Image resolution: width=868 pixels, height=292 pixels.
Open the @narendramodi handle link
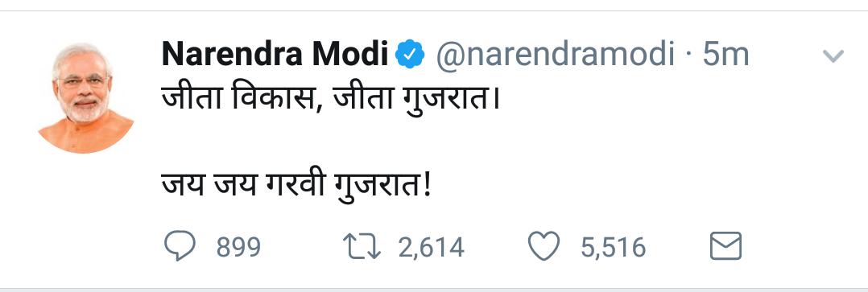(x=556, y=55)
